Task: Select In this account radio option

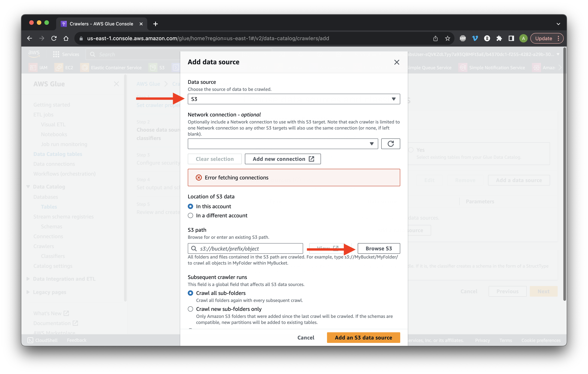Action: point(190,206)
